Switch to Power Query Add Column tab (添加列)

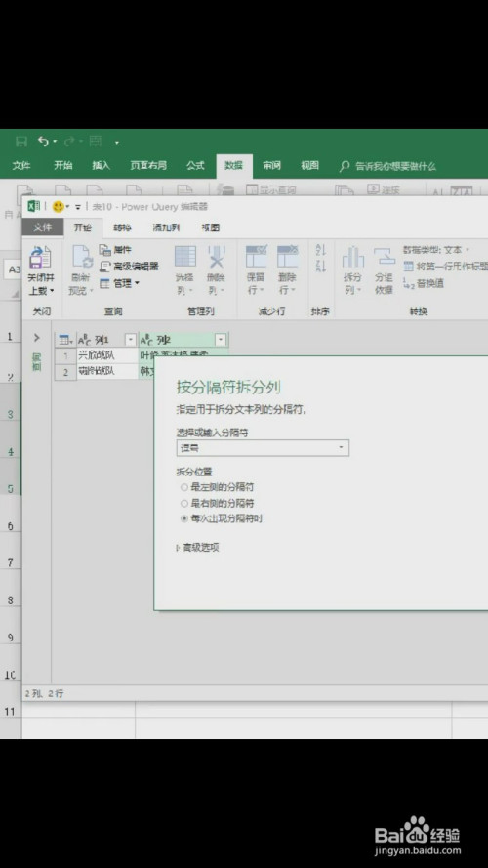166,227
